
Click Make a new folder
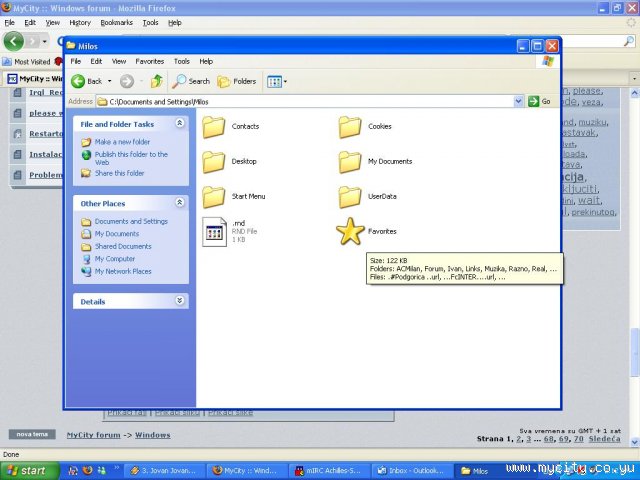coord(122,142)
